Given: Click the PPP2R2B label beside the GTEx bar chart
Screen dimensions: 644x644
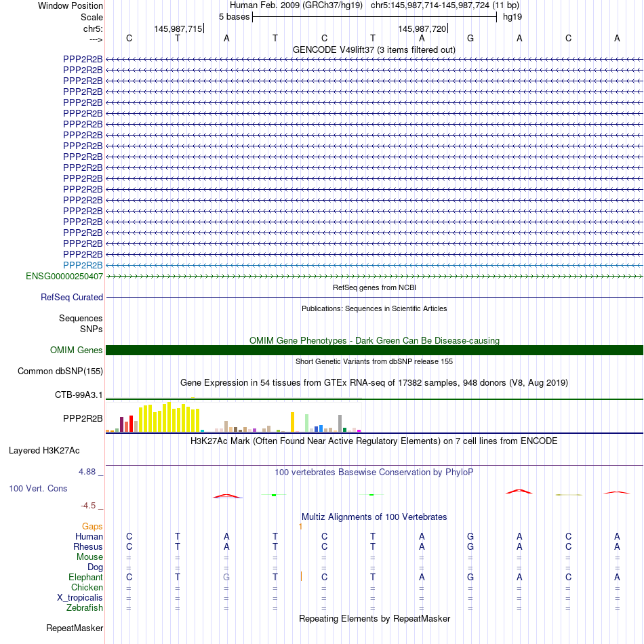Looking at the screenshot, I should pos(83,418).
